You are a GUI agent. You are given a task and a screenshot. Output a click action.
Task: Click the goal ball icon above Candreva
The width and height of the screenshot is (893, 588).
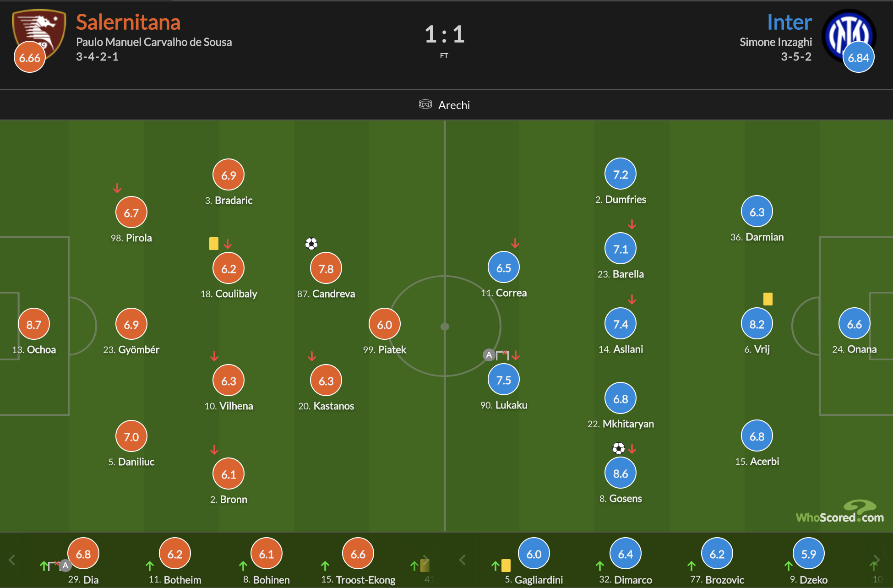tap(311, 244)
